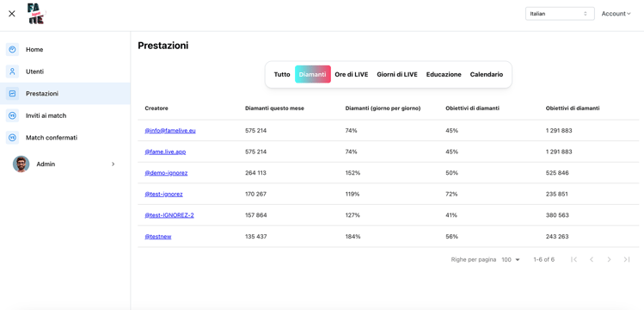Click the Prestazioni chart icon in sidebar
Viewport: 644px width, 310px height.
click(x=12, y=94)
